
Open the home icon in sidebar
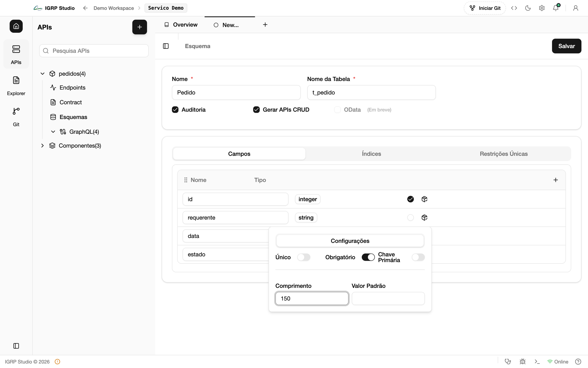(x=16, y=26)
